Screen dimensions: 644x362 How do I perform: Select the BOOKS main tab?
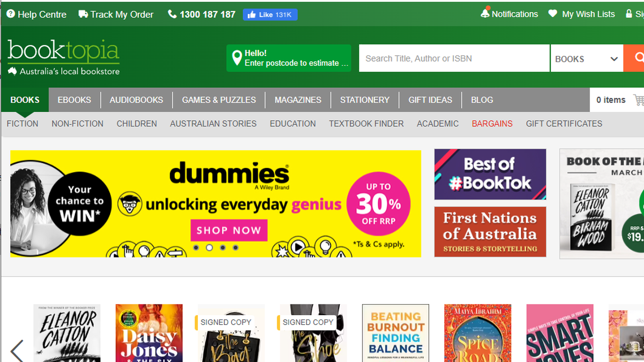[25, 100]
